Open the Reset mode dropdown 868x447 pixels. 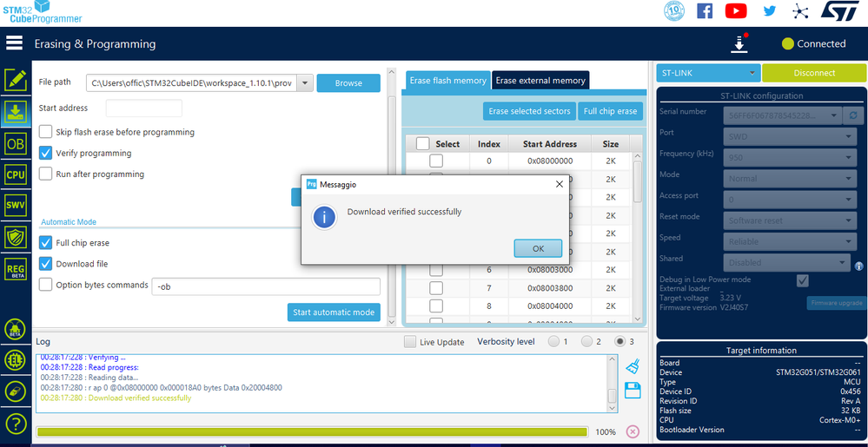[x=790, y=220]
